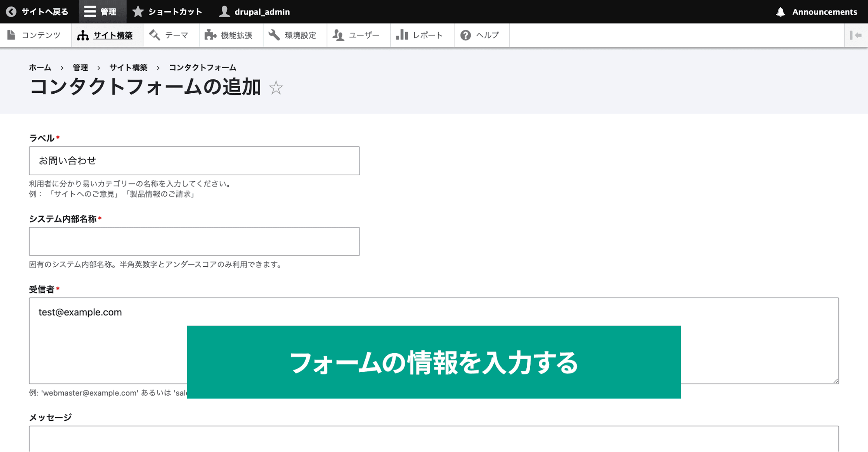Image resolution: width=868 pixels, height=452 pixels.
Task: Go to サイト構築 menu item
Action: pos(107,35)
